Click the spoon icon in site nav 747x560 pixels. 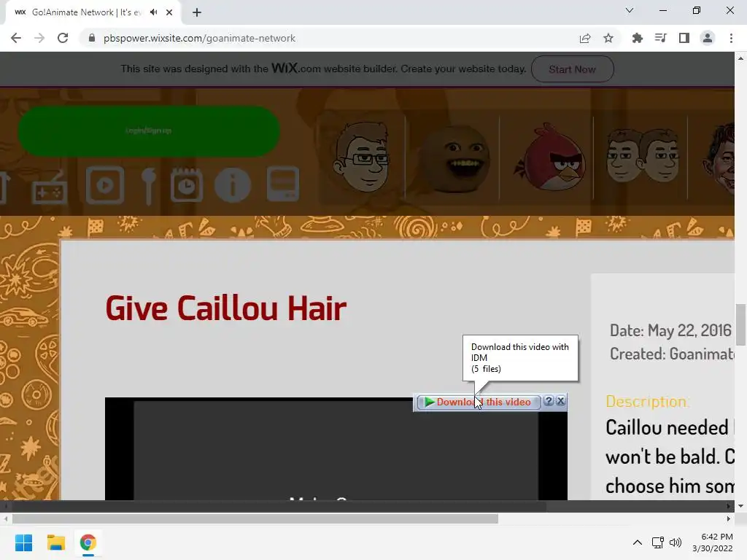click(x=149, y=187)
